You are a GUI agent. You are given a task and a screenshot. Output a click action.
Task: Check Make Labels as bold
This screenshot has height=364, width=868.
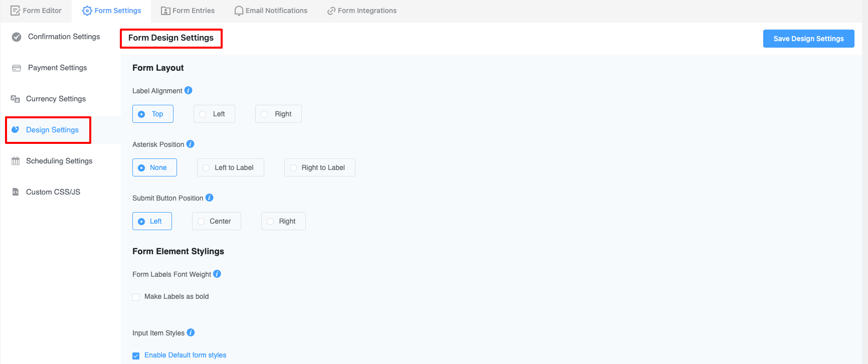(x=136, y=297)
